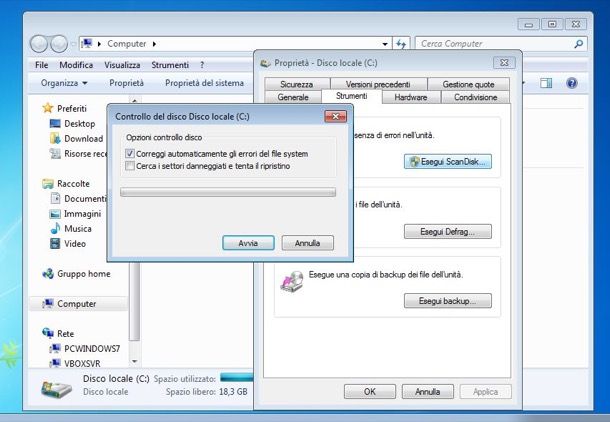
Task: Click the Disco locale drive icon in details pane
Action: [x=57, y=389]
